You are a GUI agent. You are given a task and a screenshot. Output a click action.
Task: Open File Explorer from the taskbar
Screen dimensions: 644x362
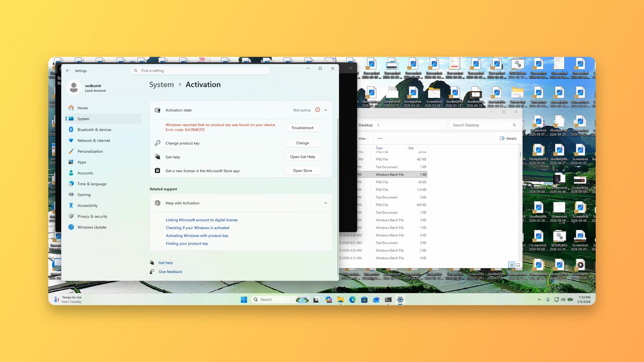340,300
